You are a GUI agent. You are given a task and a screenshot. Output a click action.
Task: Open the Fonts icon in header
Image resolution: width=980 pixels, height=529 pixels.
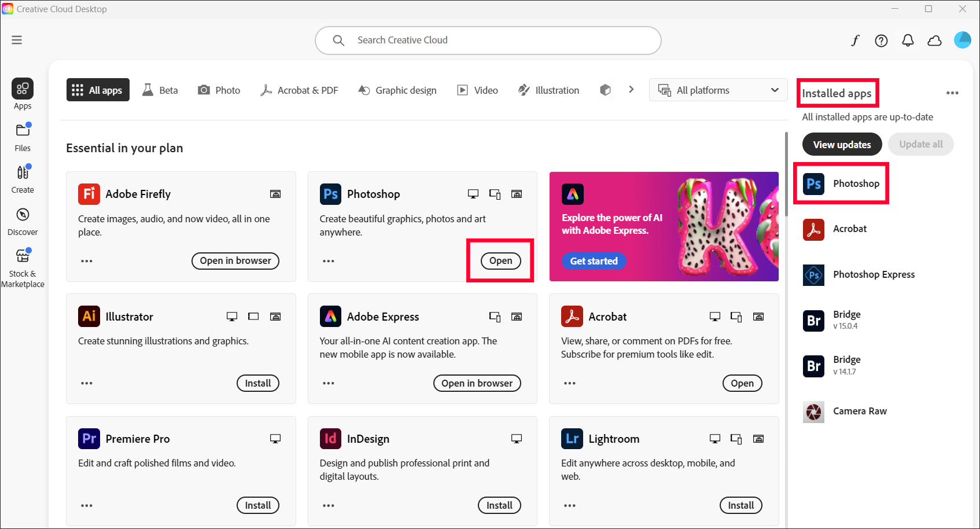pyautogui.click(x=854, y=41)
